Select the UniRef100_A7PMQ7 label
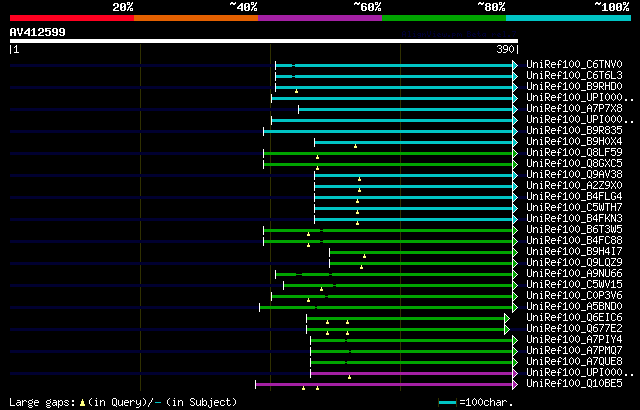The height and width of the screenshot is (410, 640). point(574,351)
